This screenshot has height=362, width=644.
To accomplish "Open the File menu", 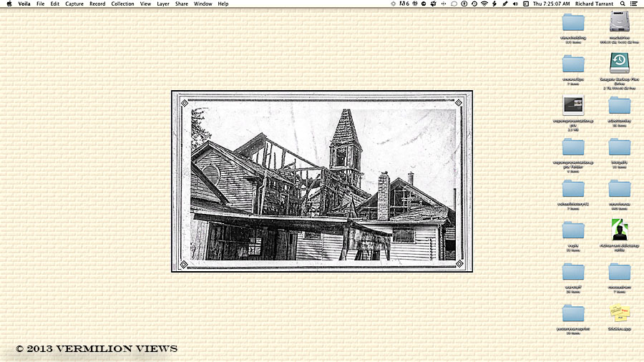I will click(x=40, y=4).
